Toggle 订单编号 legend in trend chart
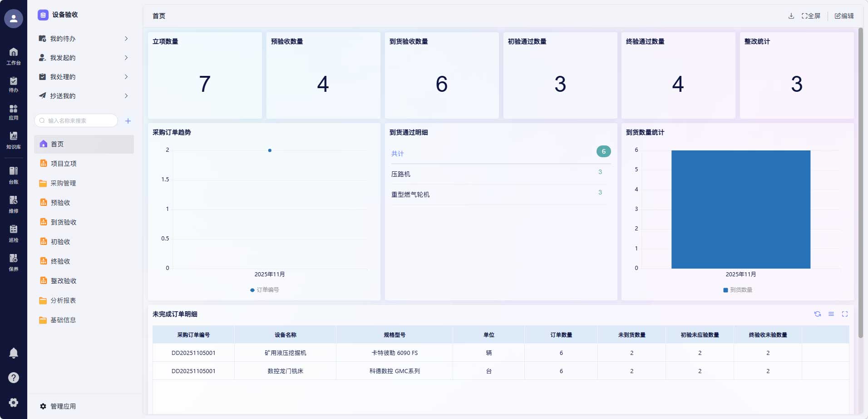The width and height of the screenshot is (868, 419). (265, 290)
